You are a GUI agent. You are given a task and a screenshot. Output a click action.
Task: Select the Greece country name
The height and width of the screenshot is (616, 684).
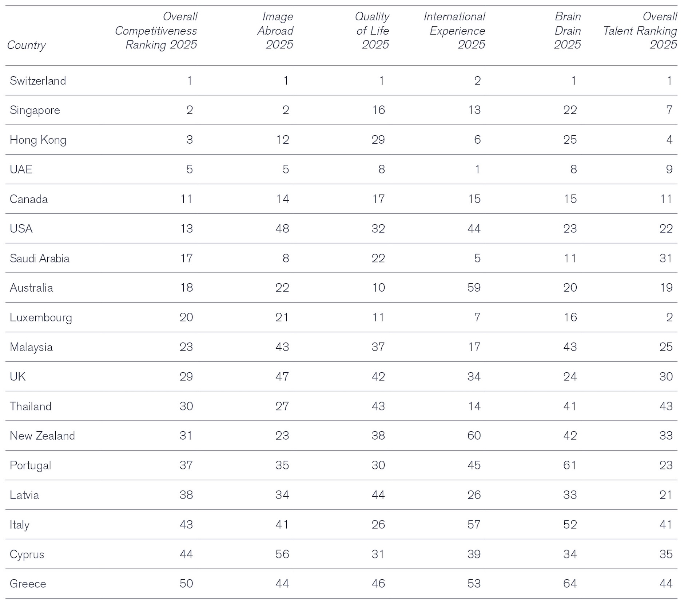pyautogui.click(x=28, y=584)
